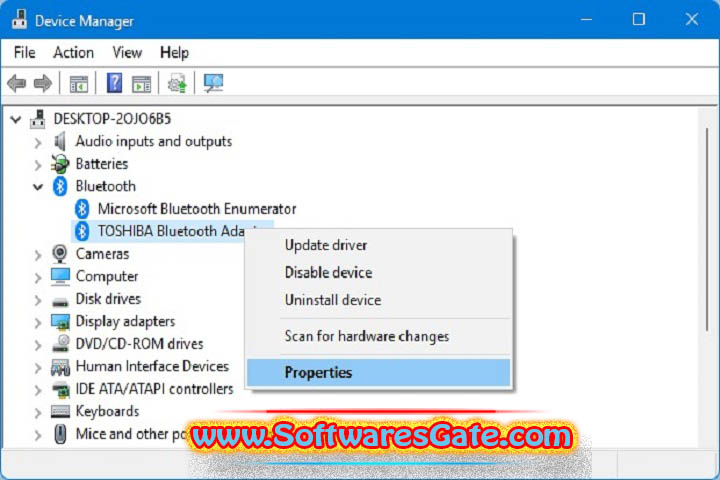720x480 pixels.
Task: Collapse the DESKTOP-2OJO6B5 root node
Action: coord(16,120)
